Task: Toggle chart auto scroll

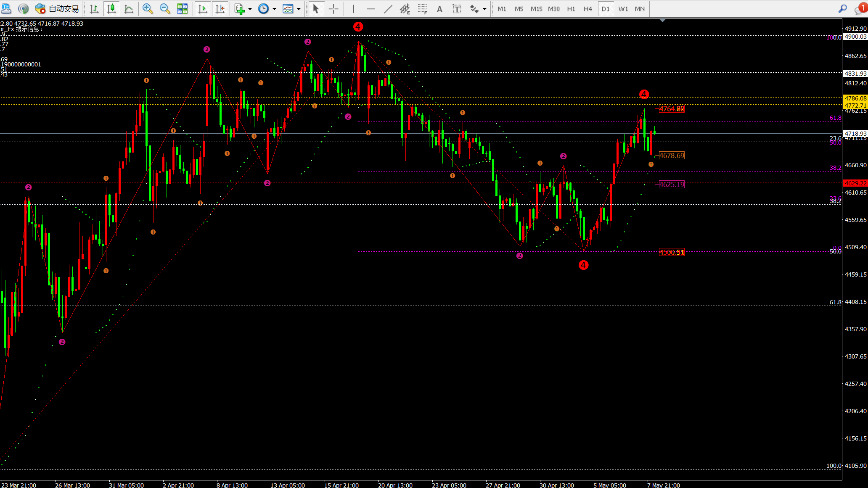Action: [203, 8]
